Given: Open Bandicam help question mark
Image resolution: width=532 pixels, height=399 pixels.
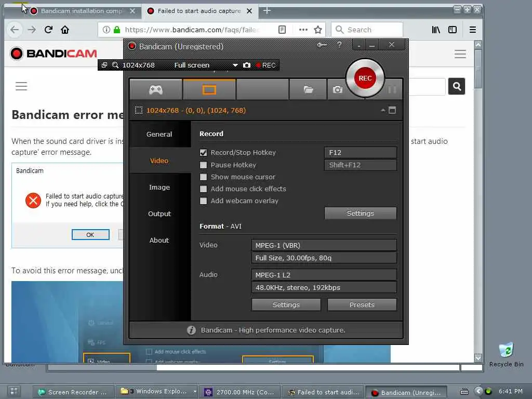Looking at the screenshot, I should (x=339, y=45).
